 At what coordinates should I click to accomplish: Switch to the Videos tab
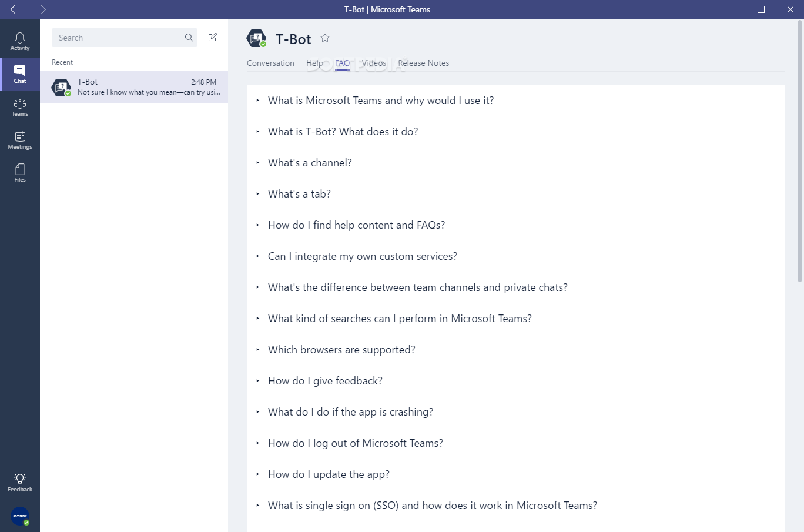(374, 63)
